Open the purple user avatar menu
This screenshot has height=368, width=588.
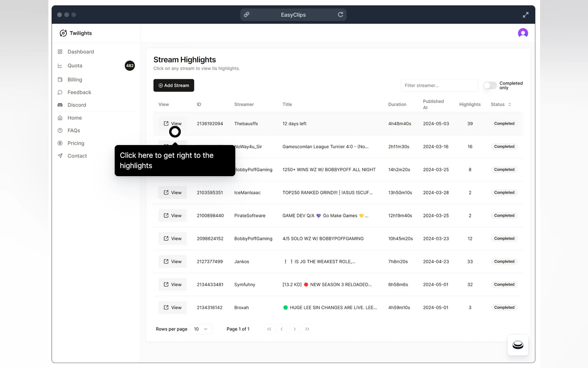coord(523,33)
